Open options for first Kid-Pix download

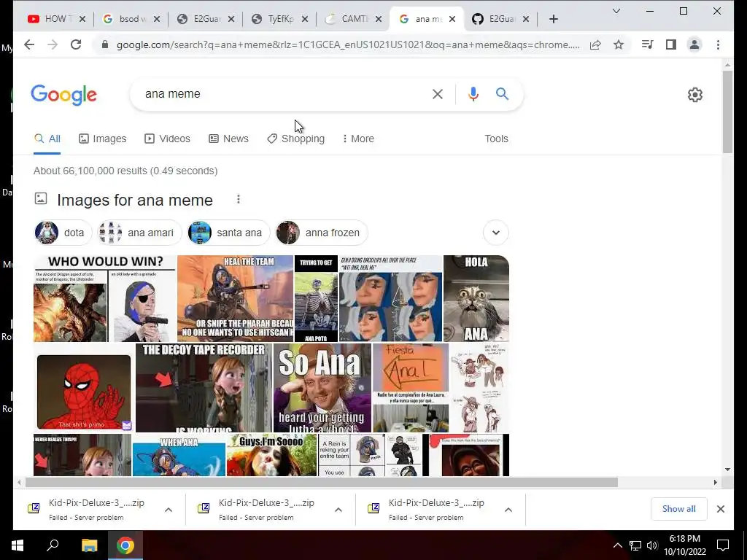click(169, 510)
